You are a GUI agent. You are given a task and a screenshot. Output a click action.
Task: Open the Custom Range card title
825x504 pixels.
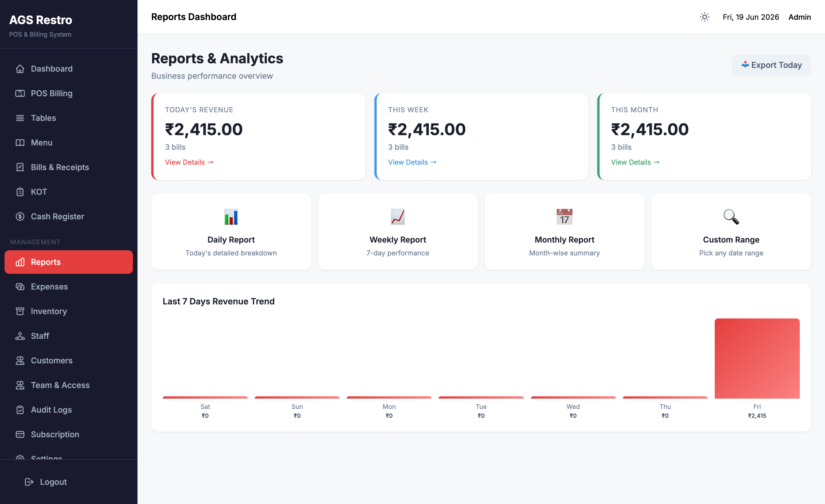coord(731,240)
